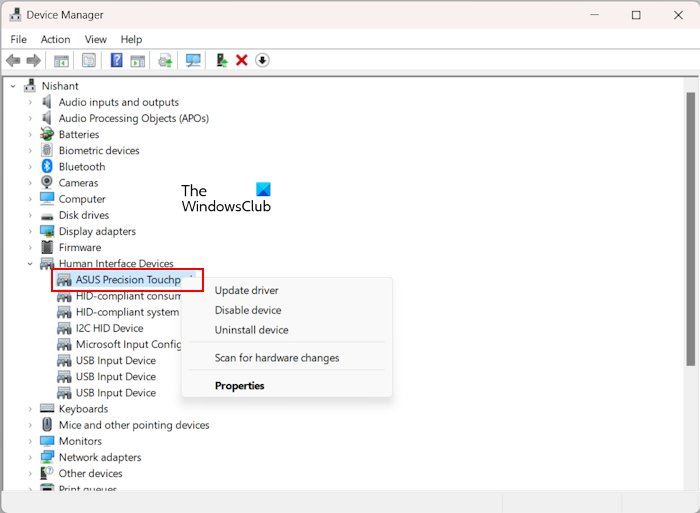Choose Disable device from context menu
Screen dimensions: 700x513
point(248,310)
